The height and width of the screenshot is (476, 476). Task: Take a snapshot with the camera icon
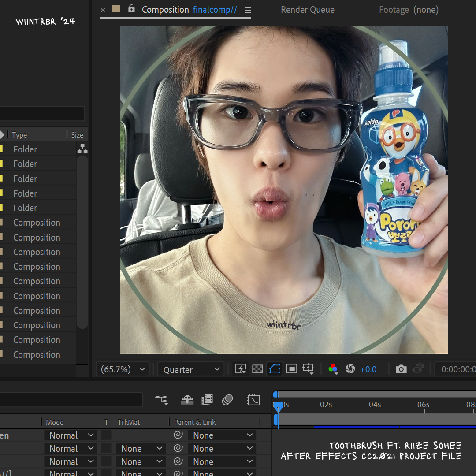(x=401, y=369)
